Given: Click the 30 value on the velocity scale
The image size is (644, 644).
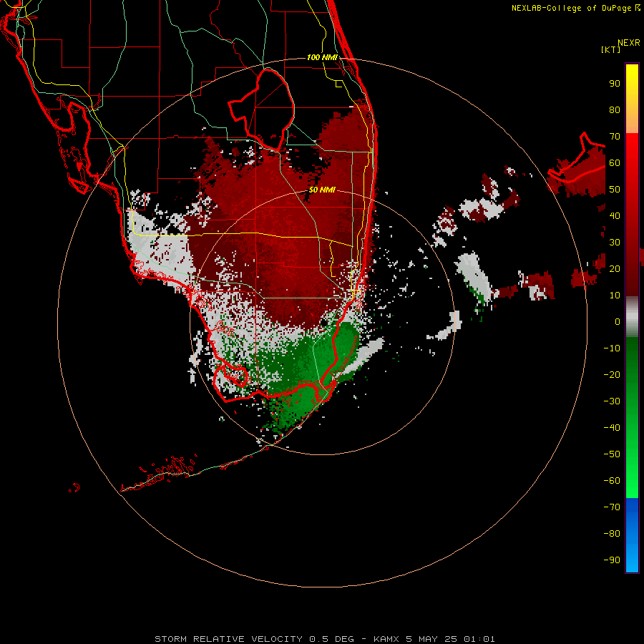Looking at the screenshot, I should click(615, 243).
